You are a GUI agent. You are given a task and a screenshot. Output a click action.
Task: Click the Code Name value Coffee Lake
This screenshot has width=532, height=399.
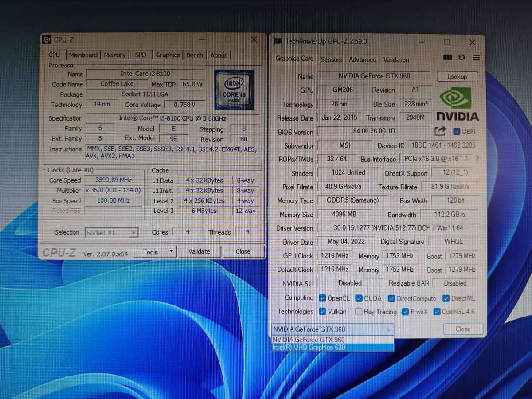pos(117,83)
